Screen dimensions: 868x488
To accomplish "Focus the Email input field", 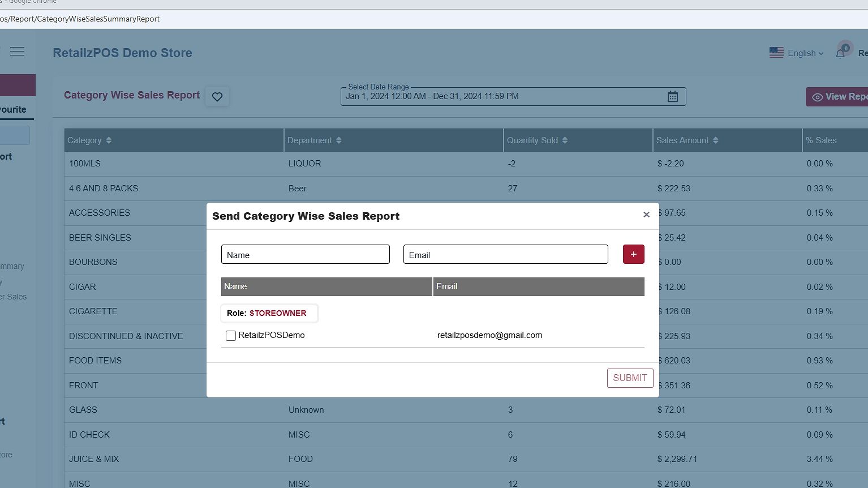I will click(505, 255).
